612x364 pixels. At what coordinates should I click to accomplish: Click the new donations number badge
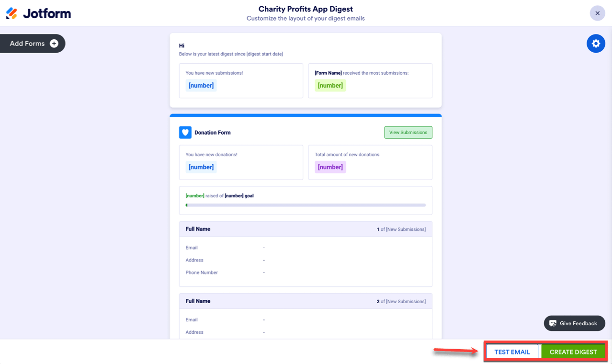tap(201, 167)
